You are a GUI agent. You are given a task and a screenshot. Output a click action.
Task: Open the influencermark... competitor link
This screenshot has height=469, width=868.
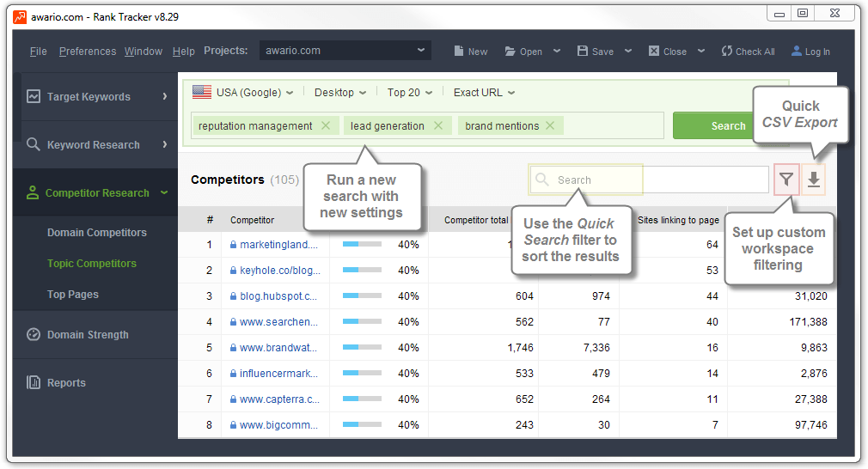[x=278, y=374]
